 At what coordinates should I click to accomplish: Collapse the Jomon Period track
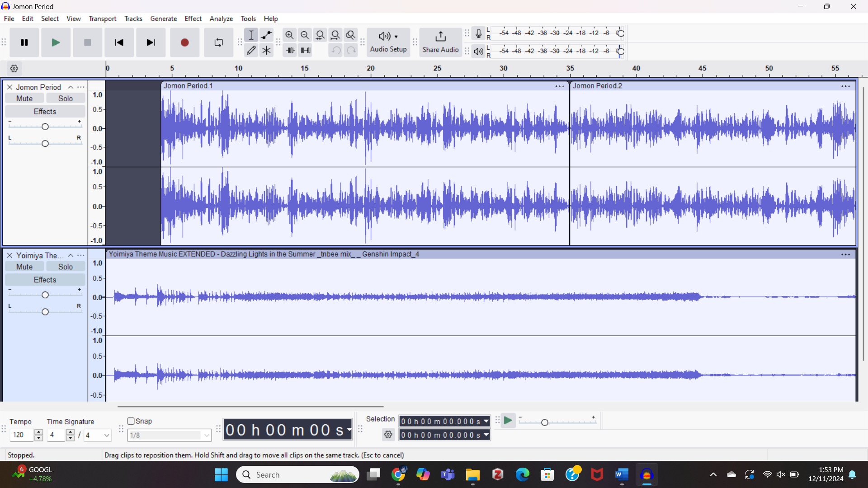71,87
